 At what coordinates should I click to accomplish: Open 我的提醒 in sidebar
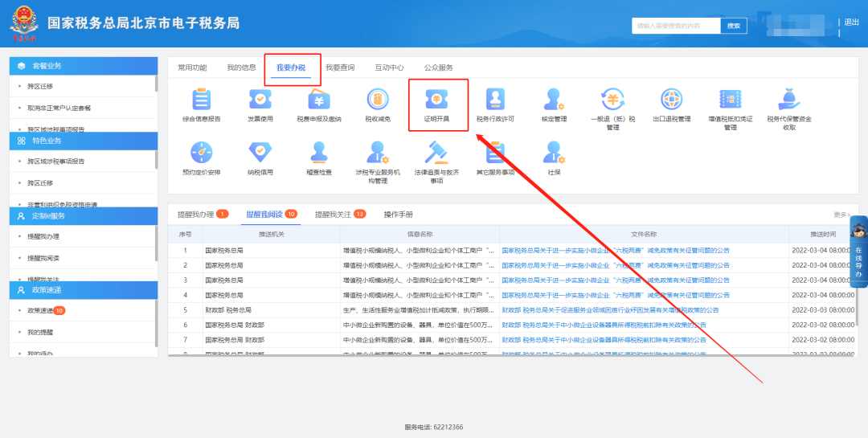click(x=40, y=332)
